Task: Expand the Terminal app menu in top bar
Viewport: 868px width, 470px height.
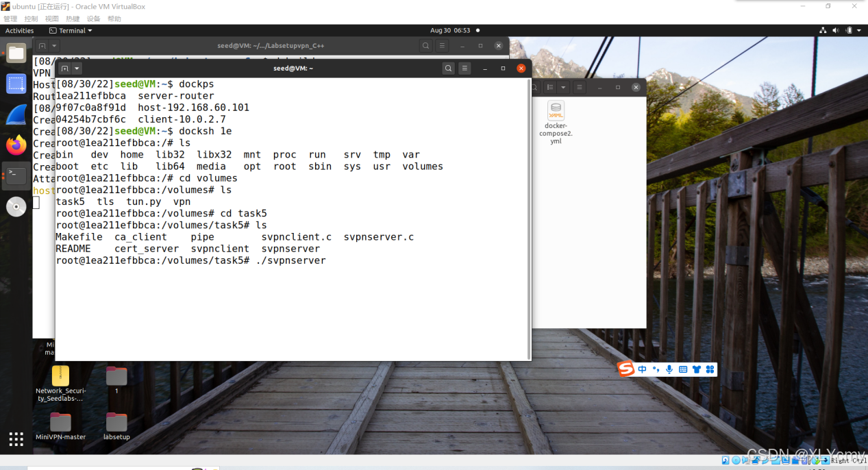Action: coord(71,30)
